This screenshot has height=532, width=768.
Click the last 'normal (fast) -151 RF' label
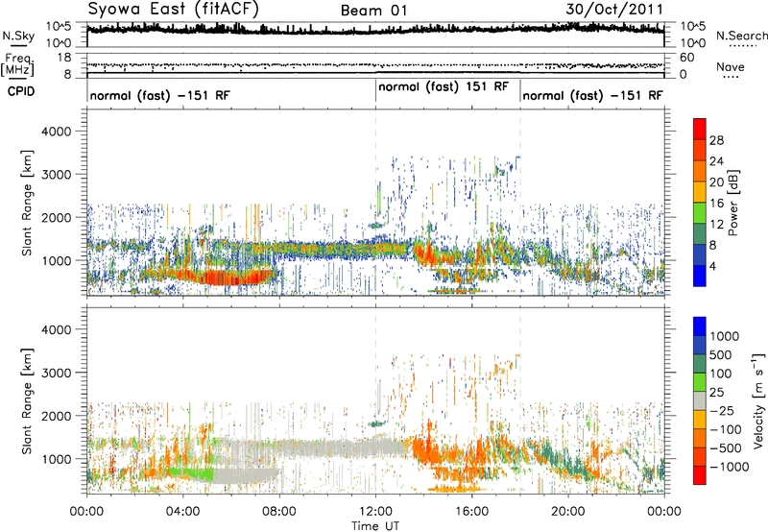(592, 95)
